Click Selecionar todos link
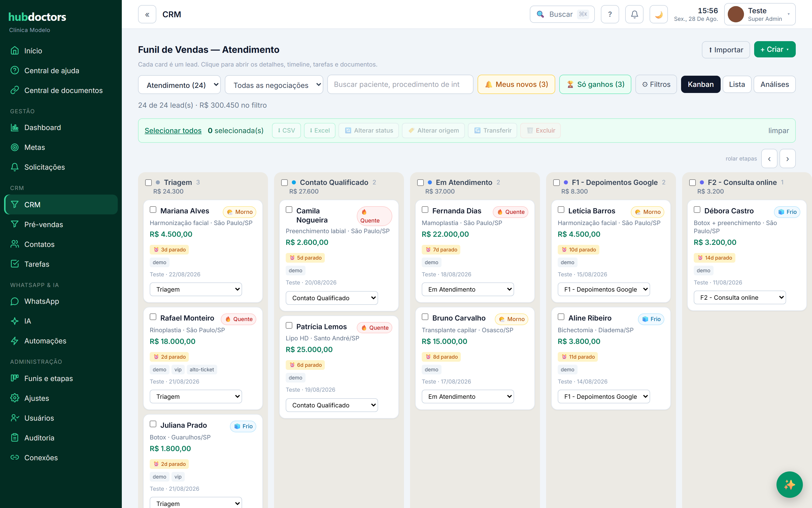 click(x=173, y=131)
